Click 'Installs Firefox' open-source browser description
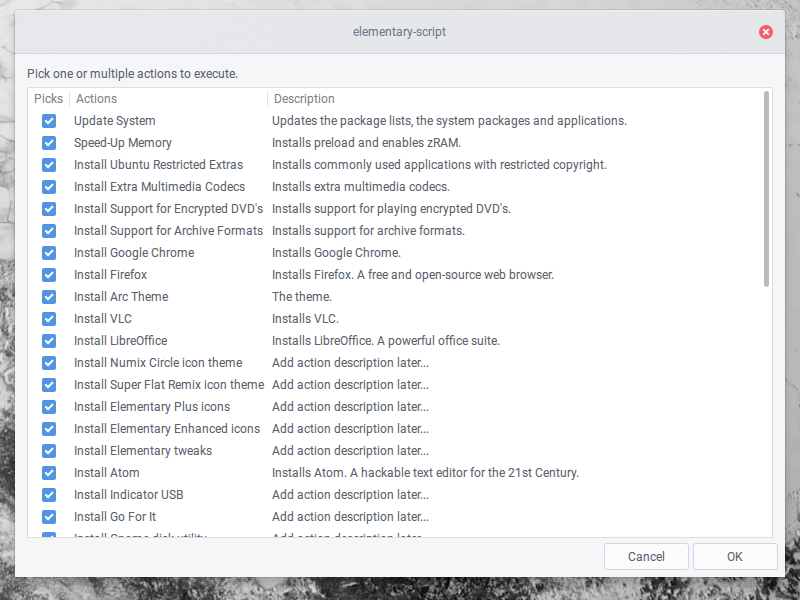 [x=413, y=274]
